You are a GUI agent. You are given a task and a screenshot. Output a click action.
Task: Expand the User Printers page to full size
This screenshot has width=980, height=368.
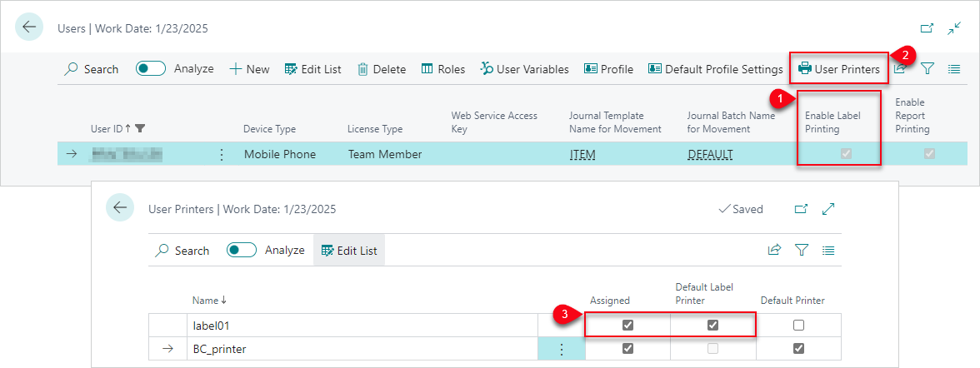pyautogui.click(x=828, y=209)
